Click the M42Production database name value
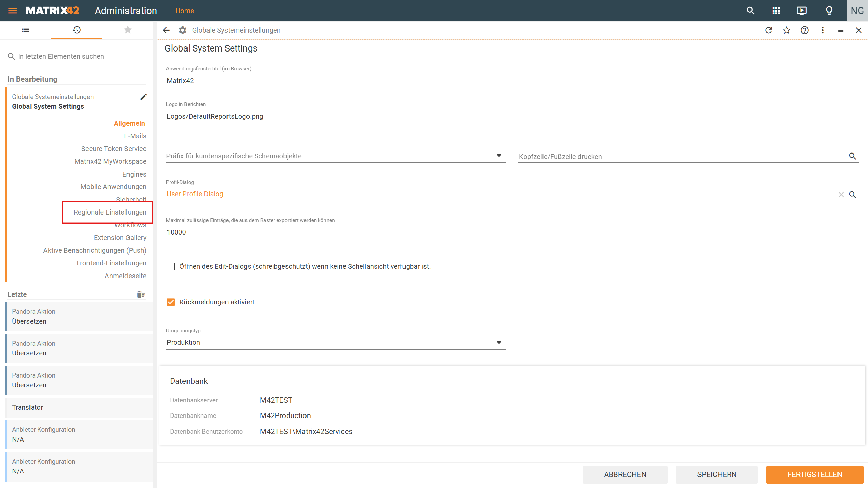The height and width of the screenshot is (488, 868). [x=285, y=415]
